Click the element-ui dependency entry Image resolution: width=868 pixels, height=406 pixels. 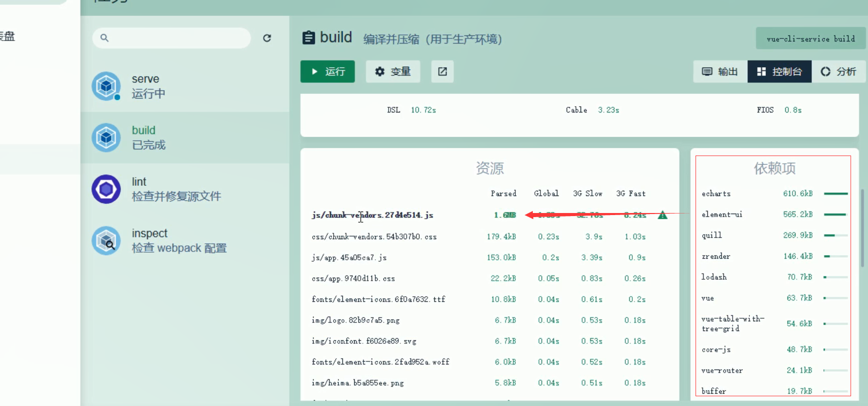722,215
